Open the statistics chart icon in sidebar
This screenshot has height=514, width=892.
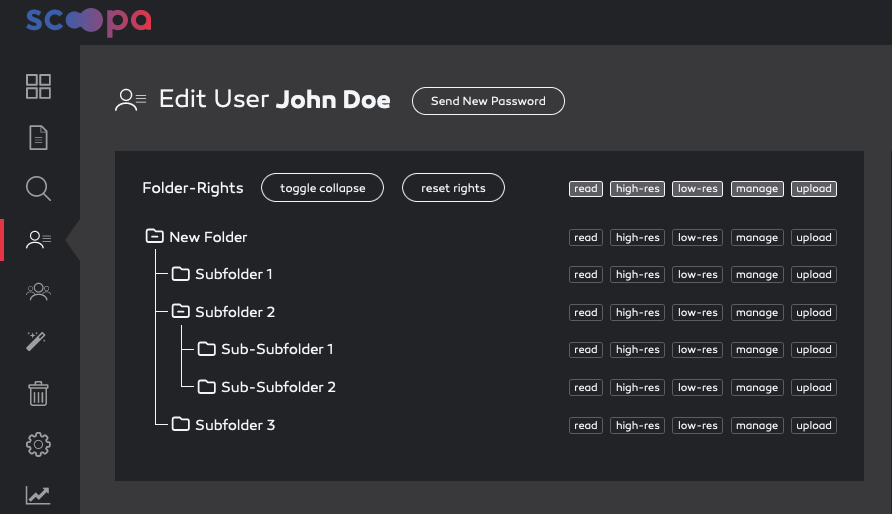[38, 495]
